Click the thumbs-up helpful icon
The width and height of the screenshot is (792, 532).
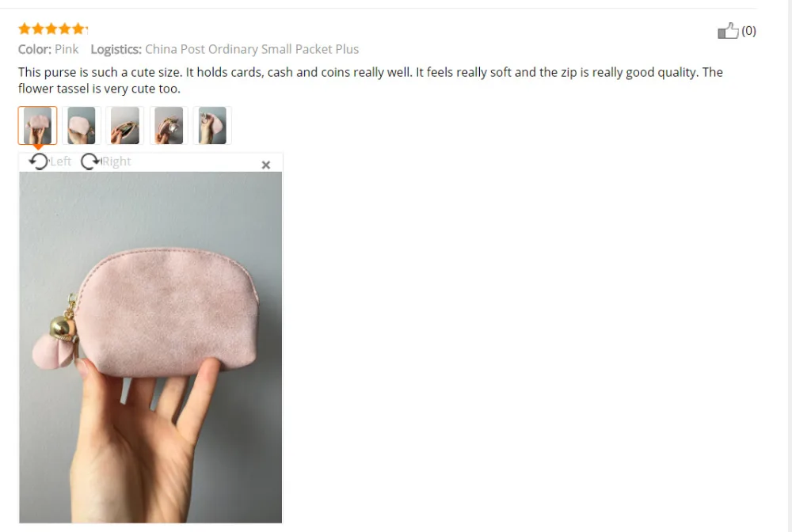[x=728, y=31]
